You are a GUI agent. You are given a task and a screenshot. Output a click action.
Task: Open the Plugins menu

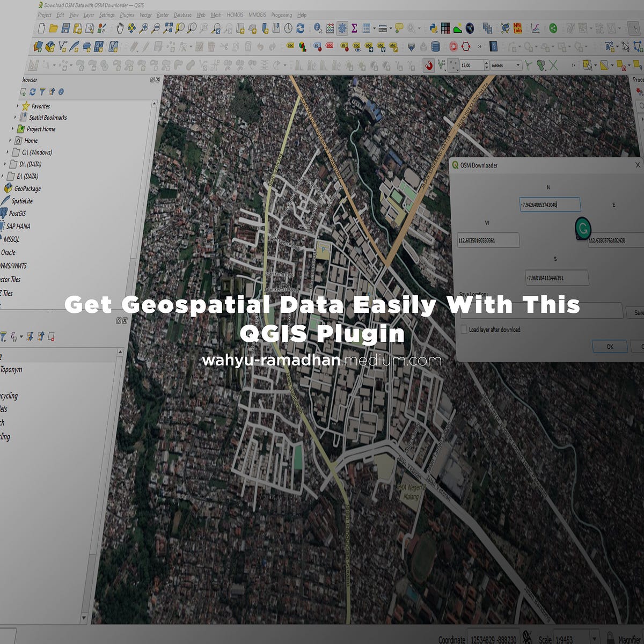(127, 15)
